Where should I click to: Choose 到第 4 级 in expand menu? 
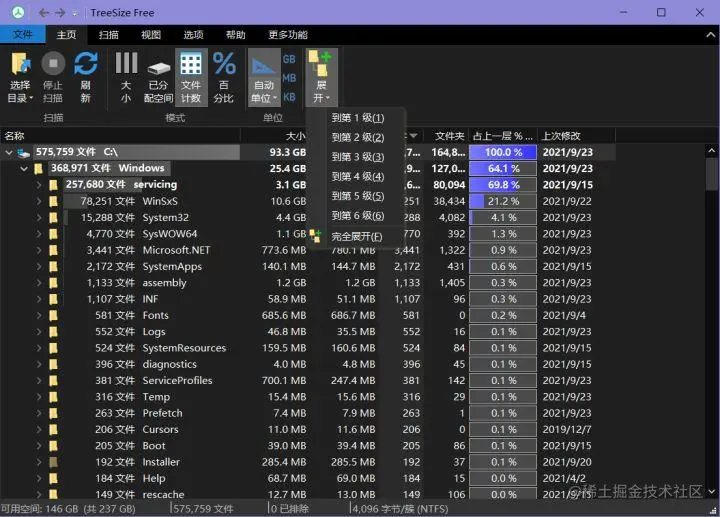click(x=357, y=177)
